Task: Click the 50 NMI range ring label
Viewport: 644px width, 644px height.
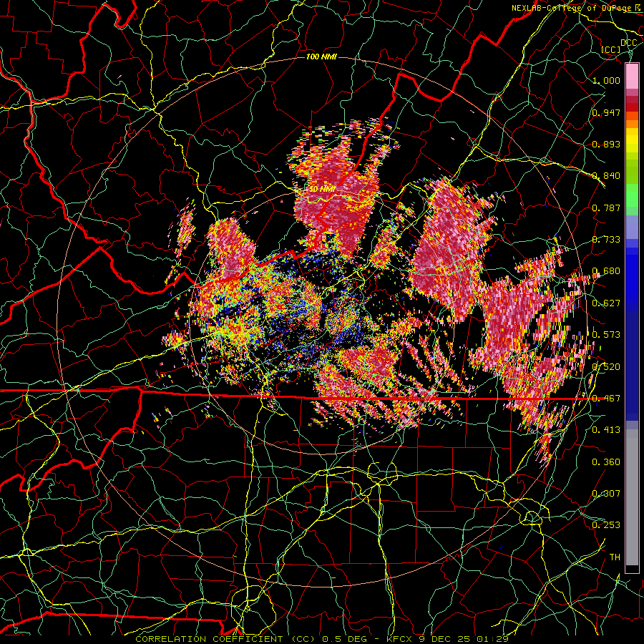Action: tap(322, 189)
